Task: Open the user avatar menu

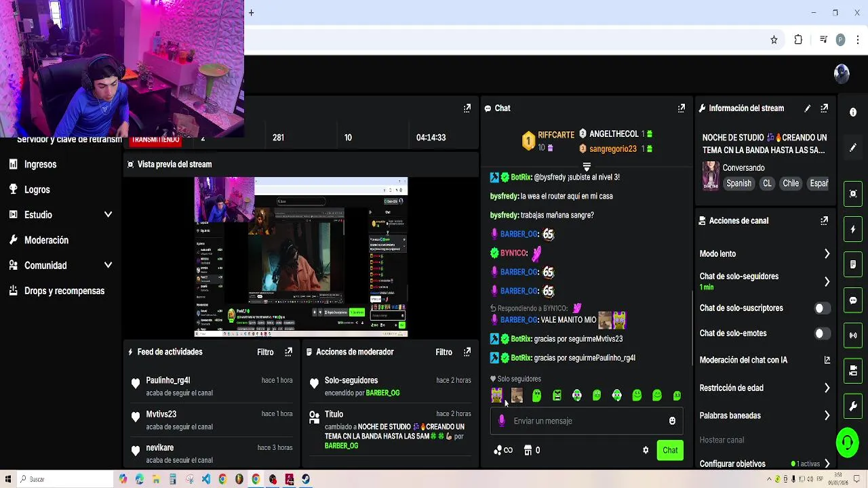Action: [x=842, y=74]
